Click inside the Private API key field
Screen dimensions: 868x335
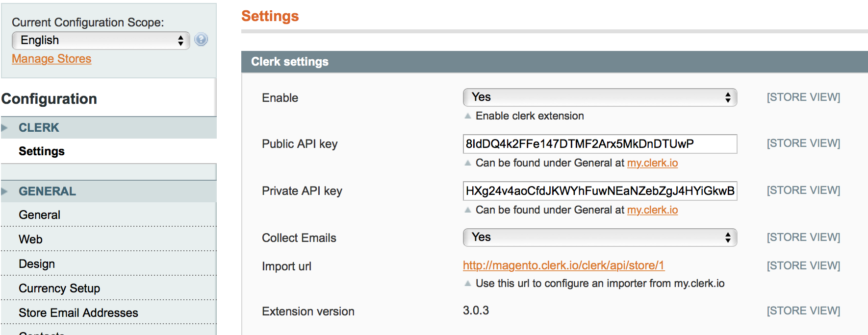tap(599, 191)
